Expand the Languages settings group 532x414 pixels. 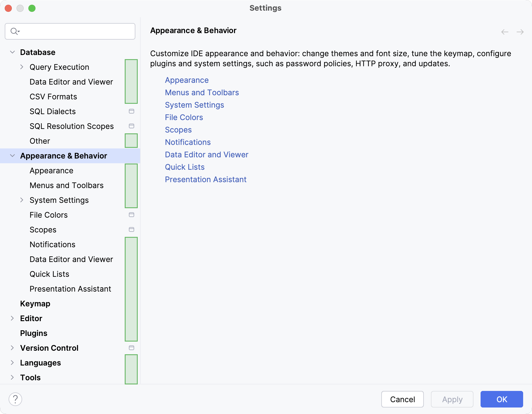12,363
